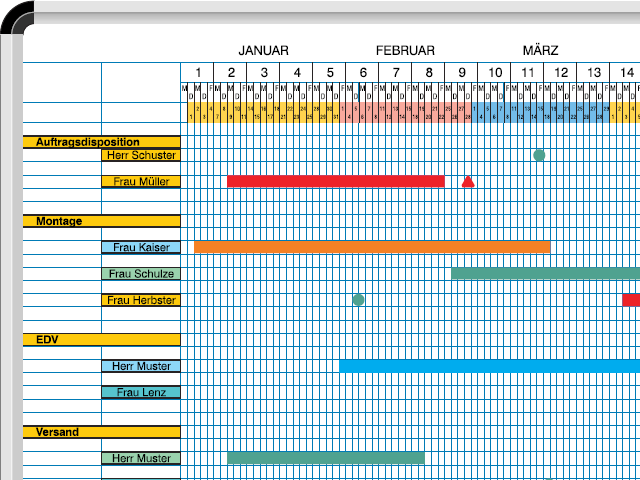640x480 pixels.
Task: Click the green circle in Herr Schuster's row
Action: pyautogui.click(x=539, y=155)
